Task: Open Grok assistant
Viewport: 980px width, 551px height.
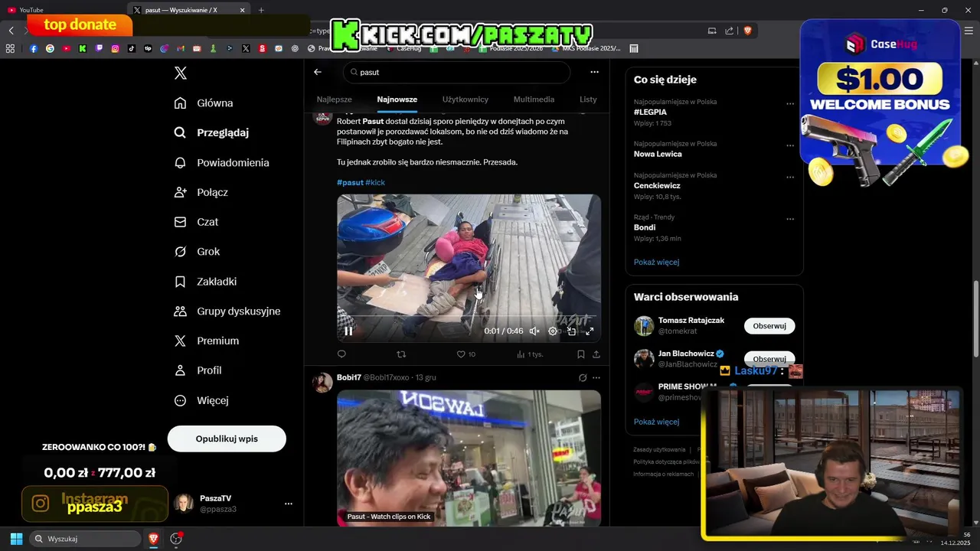Action: click(x=197, y=252)
